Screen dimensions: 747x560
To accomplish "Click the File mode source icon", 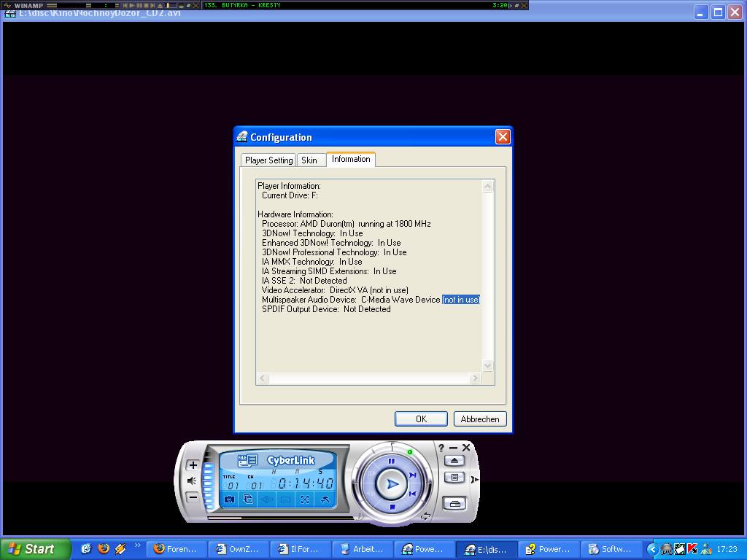I will (247, 460).
